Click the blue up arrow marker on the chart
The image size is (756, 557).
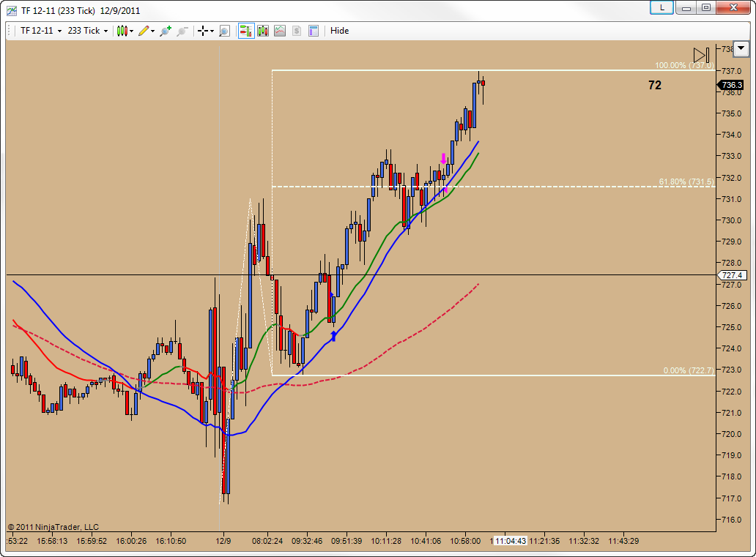coord(333,336)
